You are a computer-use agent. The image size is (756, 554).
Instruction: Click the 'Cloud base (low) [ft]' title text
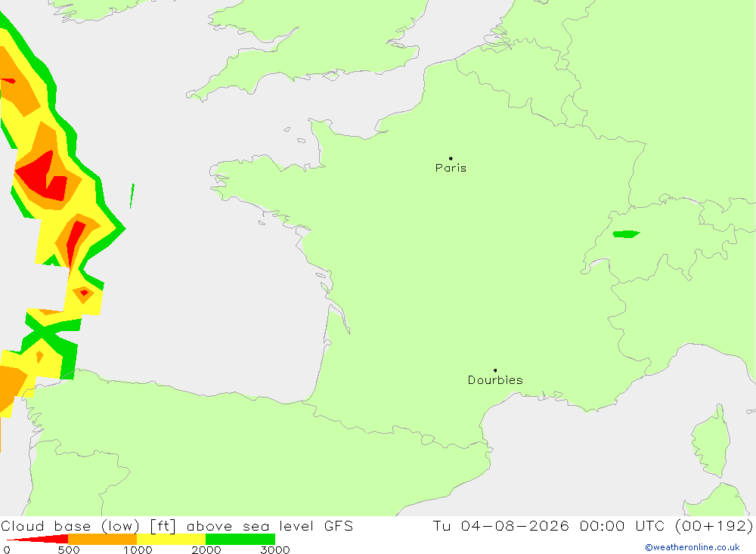[88, 526]
